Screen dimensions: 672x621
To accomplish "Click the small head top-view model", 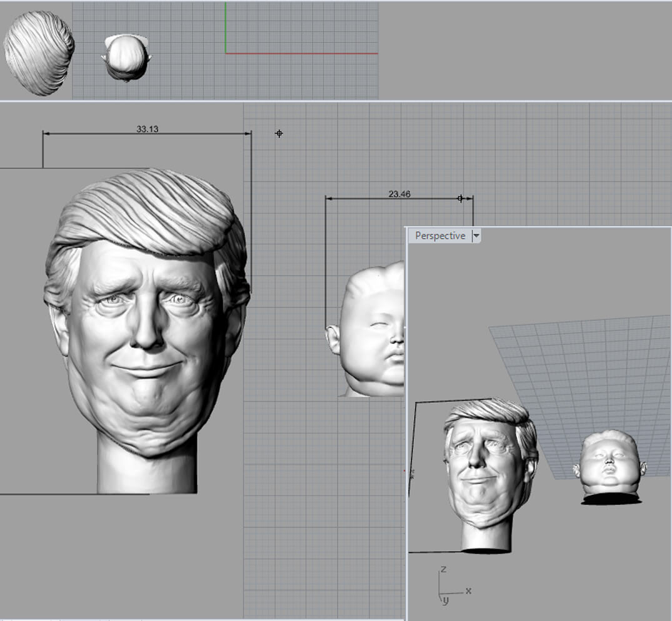I will click(127, 57).
